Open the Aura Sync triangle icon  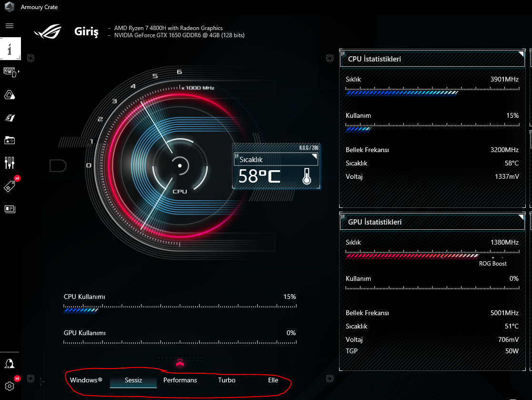pos(10,95)
